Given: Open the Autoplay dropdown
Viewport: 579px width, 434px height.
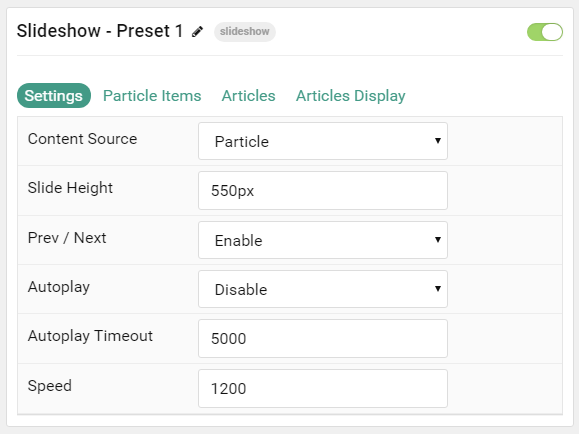Looking at the screenshot, I should (323, 289).
